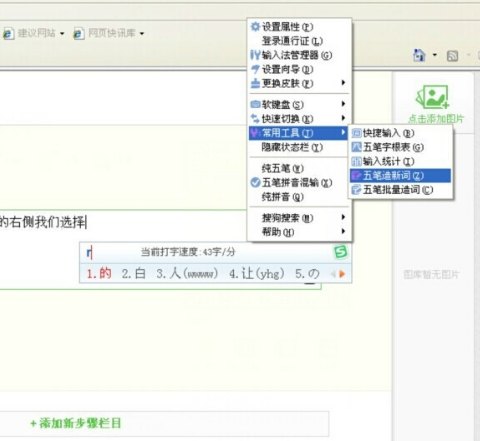Image resolution: width=480 pixels, height=441 pixels.
Task: Click 点击添加图片 image icon
Action: tap(432, 97)
